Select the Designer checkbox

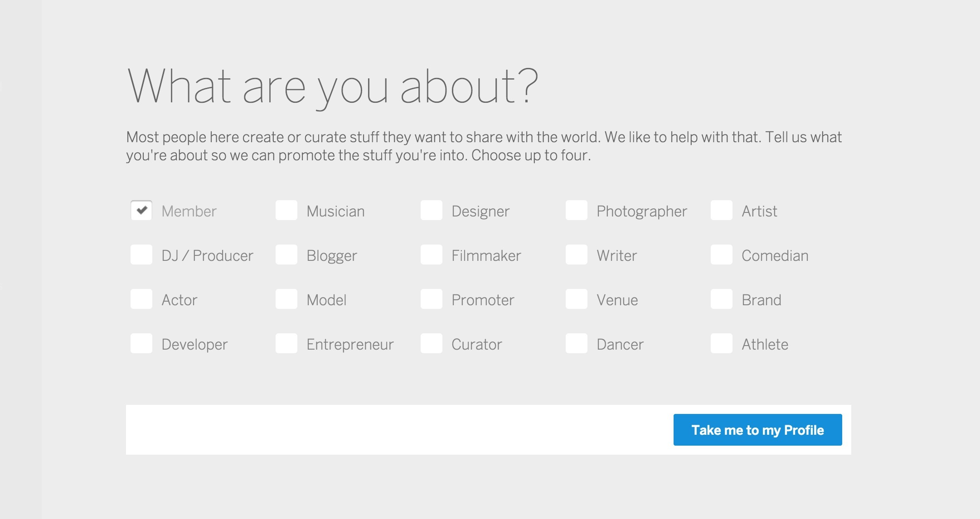point(432,211)
